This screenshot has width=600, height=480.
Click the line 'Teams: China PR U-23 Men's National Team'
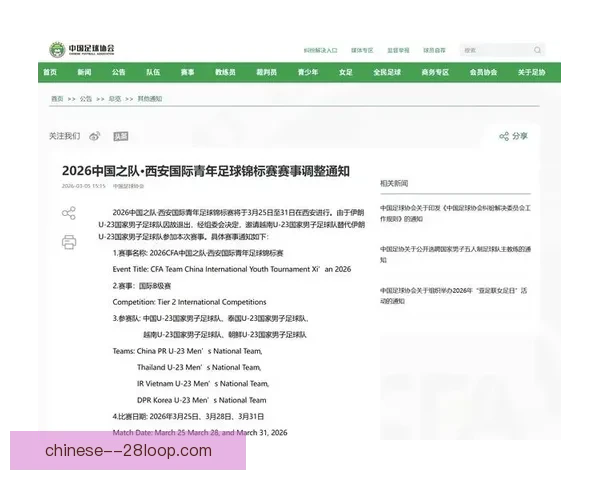click(188, 351)
